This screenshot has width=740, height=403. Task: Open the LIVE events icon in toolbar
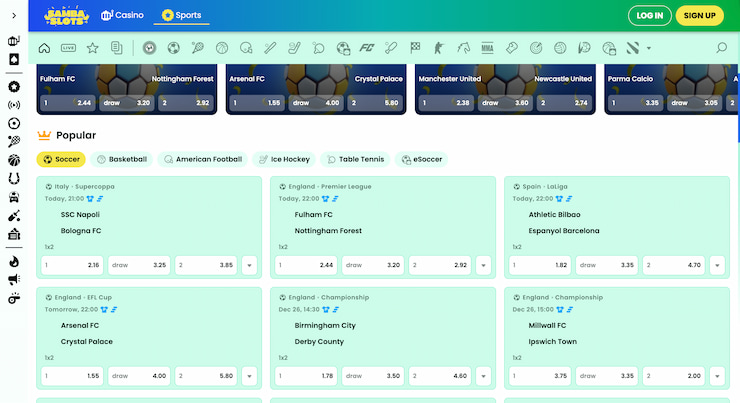[68, 48]
